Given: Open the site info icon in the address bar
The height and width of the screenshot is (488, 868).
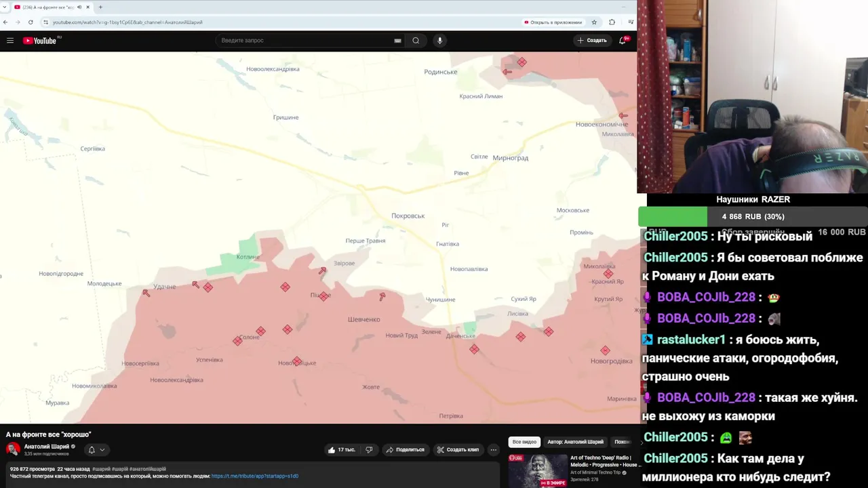Looking at the screenshot, I should (x=46, y=22).
